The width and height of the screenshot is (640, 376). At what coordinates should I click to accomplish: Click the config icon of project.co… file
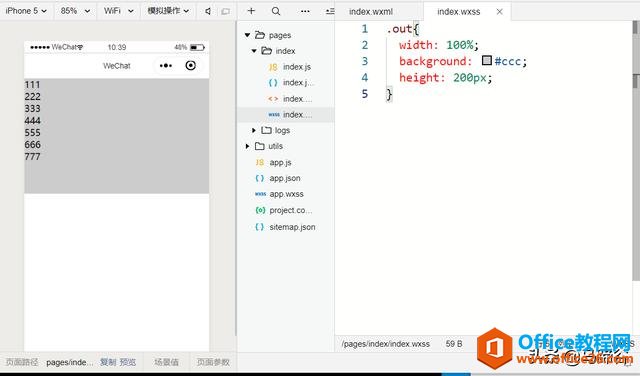(x=260, y=210)
